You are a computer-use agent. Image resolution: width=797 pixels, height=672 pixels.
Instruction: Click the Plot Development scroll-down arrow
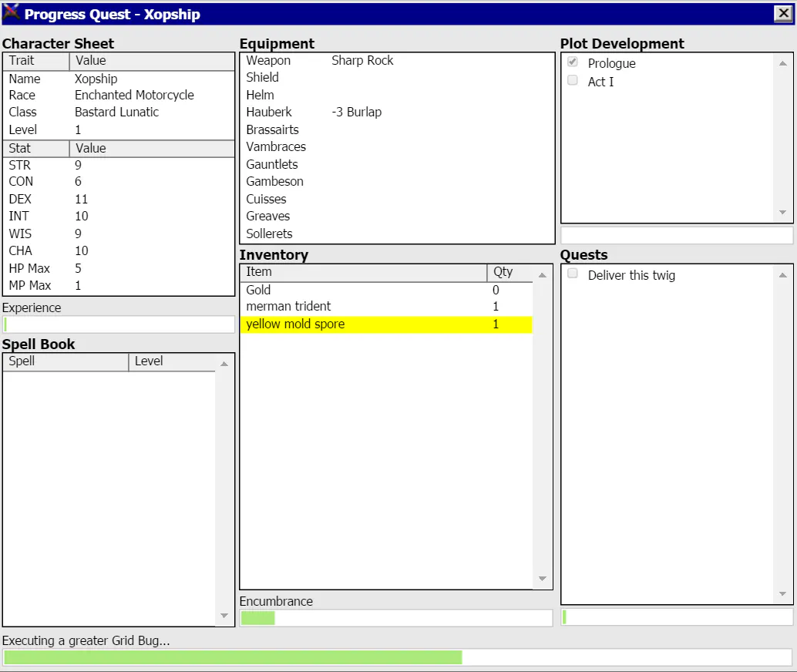coord(783,212)
